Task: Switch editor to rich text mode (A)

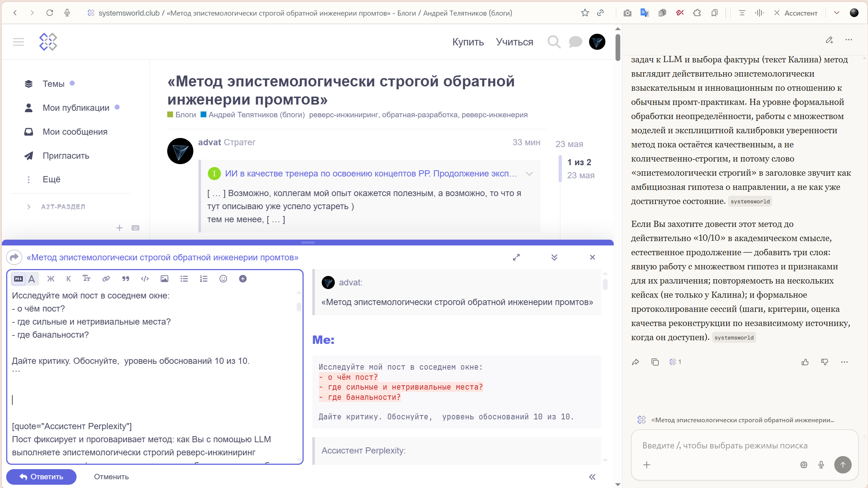Action: click(32, 278)
